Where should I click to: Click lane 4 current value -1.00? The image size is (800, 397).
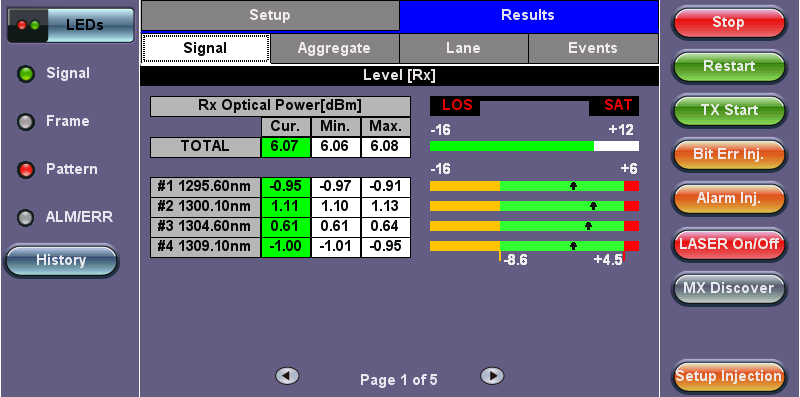(286, 247)
